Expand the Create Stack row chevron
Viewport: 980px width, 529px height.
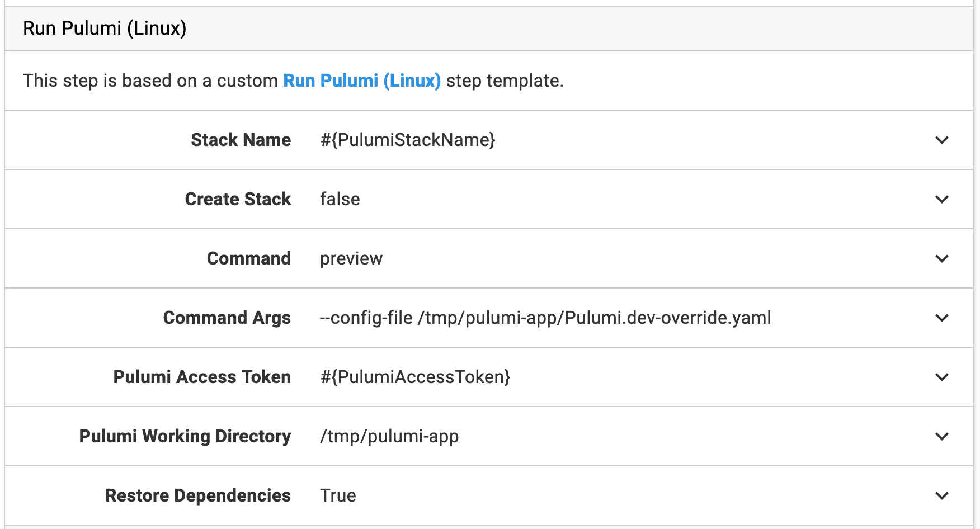[942, 199]
